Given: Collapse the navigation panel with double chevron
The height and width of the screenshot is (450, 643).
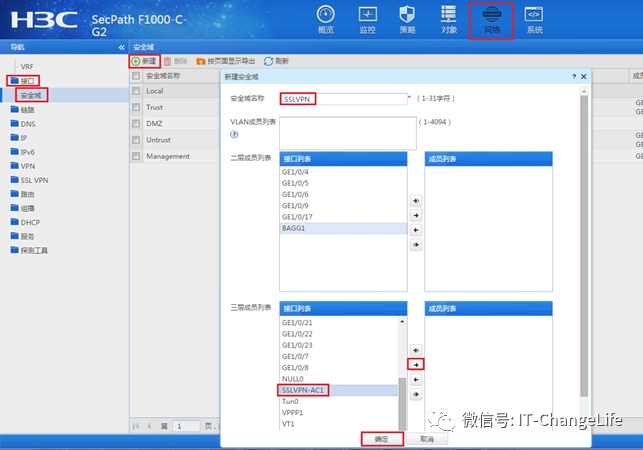Looking at the screenshot, I should [121, 47].
